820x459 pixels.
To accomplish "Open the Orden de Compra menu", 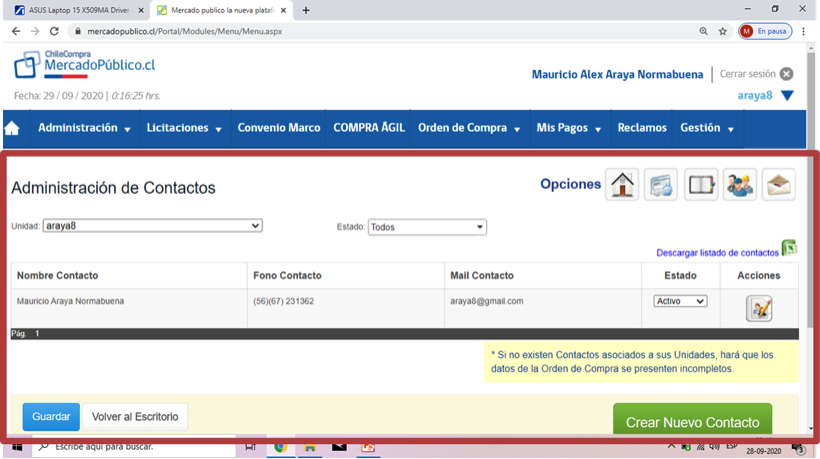I will point(469,128).
